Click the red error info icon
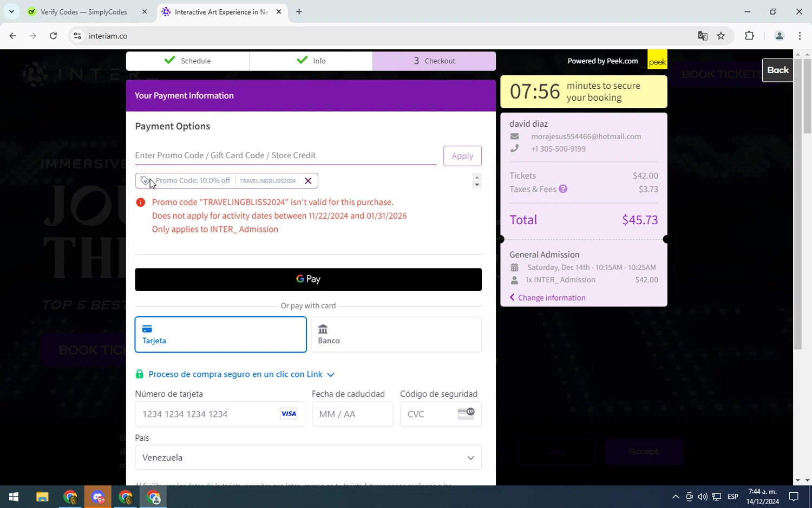812x508 pixels. pyautogui.click(x=141, y=203)
